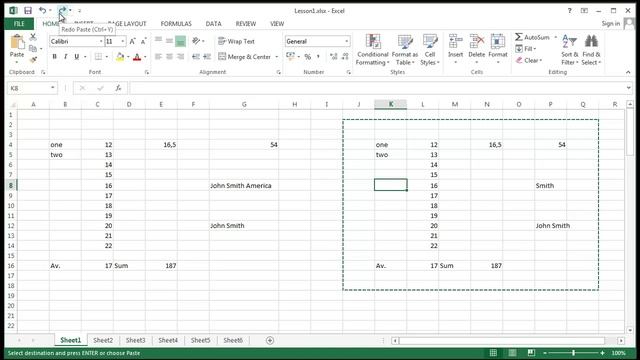Click the Borders grid icon
The width and height of the screenshot is (640, 360).
(98, 57)
